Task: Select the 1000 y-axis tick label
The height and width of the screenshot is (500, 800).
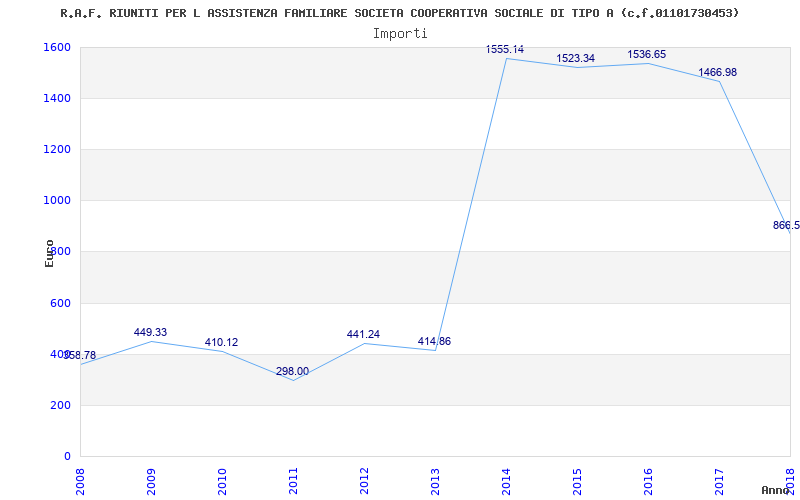Action: [x=58, y=201]
